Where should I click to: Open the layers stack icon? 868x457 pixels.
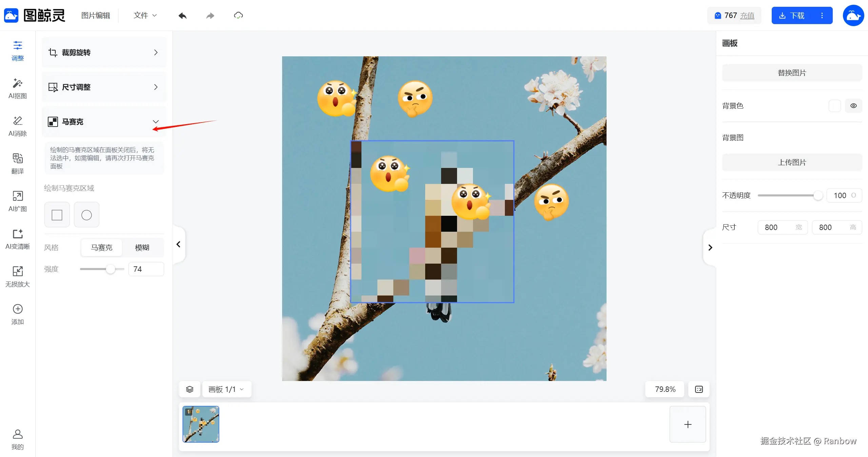190,389
